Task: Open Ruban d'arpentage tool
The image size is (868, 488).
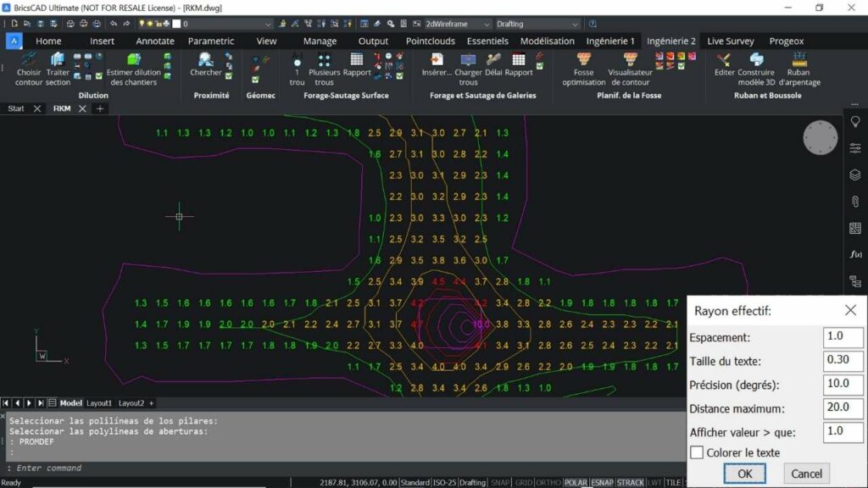Action: click(799, 69)
